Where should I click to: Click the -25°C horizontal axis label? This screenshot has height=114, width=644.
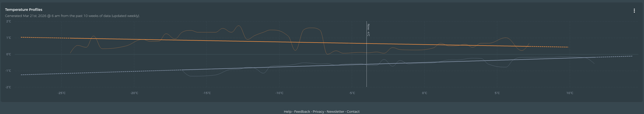coord(62,93)
